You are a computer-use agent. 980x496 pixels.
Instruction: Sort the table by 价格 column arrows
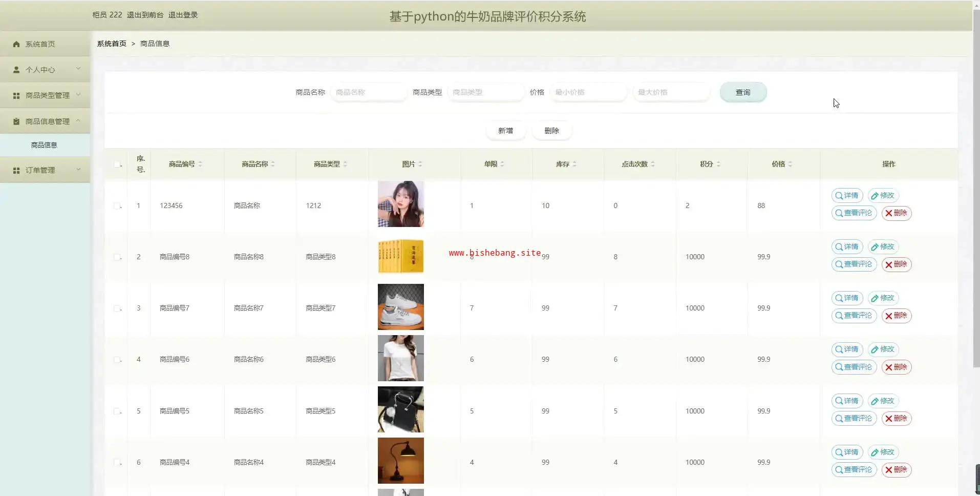[x=790, y=164]
